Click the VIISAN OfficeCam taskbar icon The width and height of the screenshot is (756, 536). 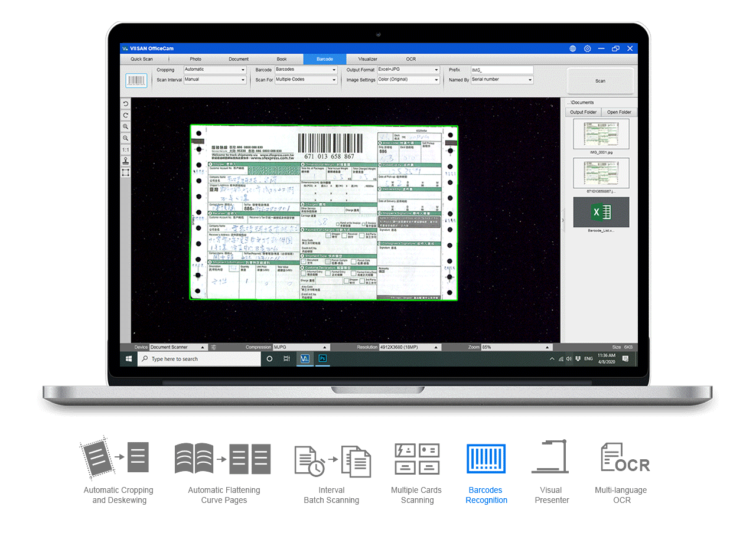coord(305,358)
